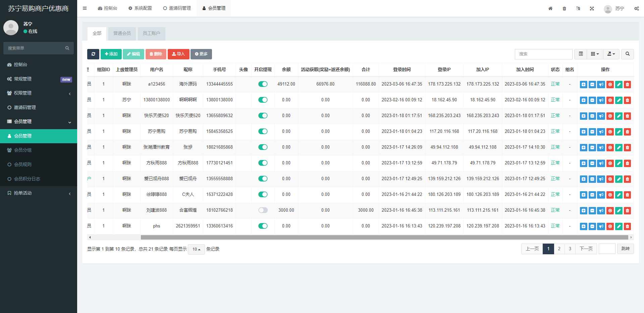Expand 权限管理 in the sidebar
The height and width of the screenshot is (313, 644).
tap(39, 93)
